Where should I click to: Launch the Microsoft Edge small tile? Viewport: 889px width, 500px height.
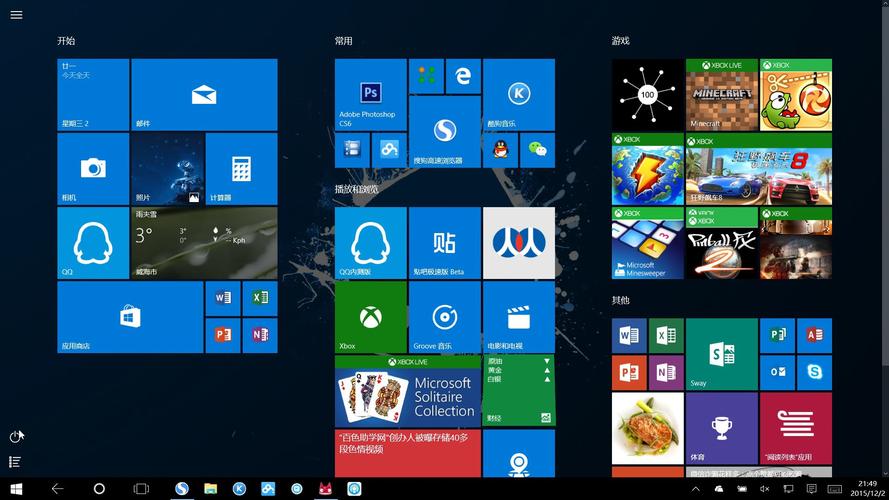pos(463,75)
